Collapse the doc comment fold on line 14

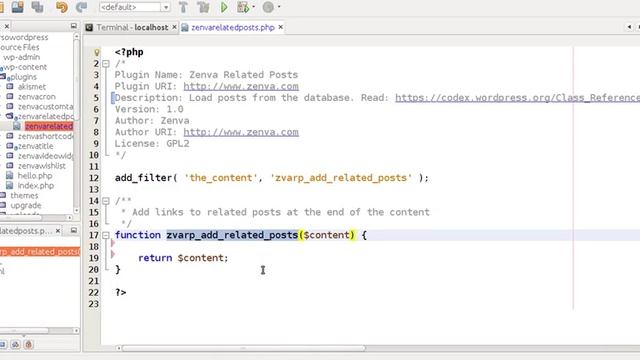point(106,201)
